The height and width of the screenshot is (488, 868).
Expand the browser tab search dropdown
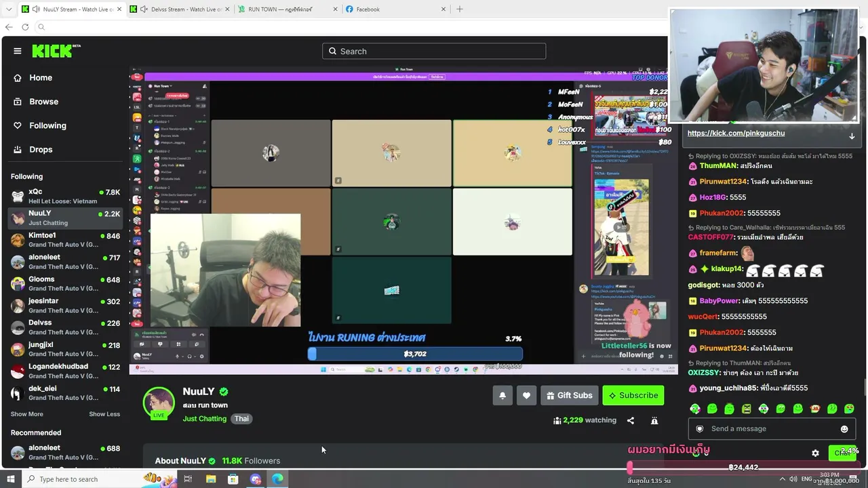pos(9,9)
